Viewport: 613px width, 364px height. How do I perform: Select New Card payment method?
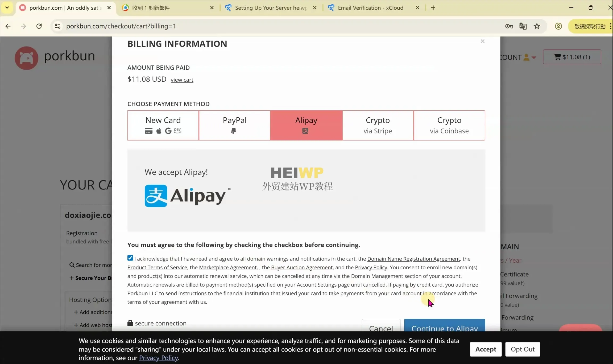(x=163, y=125)
